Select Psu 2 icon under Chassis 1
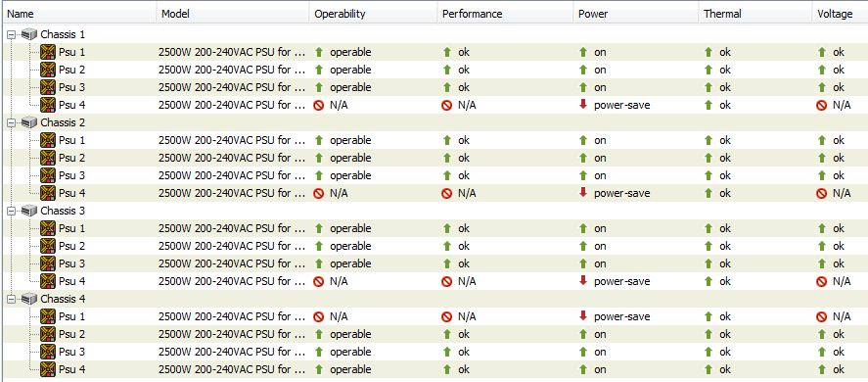This screenshot has width=868, height=382. tap(48, 70)
